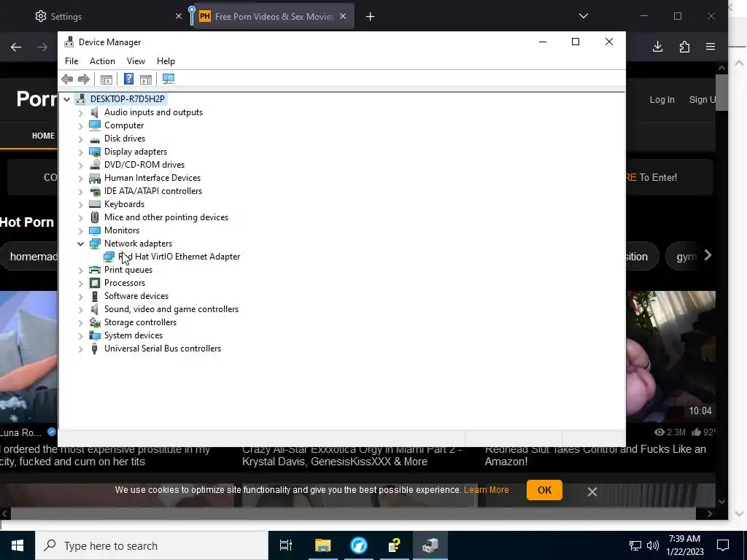This screenshot has width=747, height=560.
Task: Click the next arrow on the category chips
Action: pos(708,256)
